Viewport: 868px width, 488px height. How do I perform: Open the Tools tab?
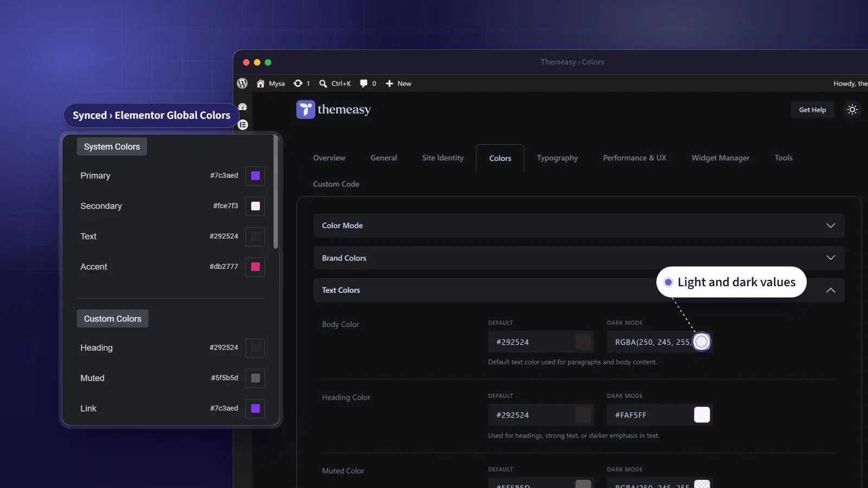click(783, 158)
